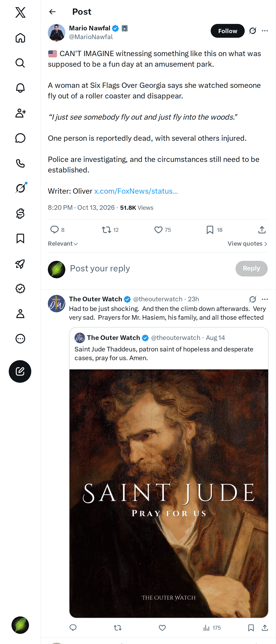Open Bookmarks in the left sidebar
Image resolution: width=276 pixels, height=644 pixels.
pos(20,239)
